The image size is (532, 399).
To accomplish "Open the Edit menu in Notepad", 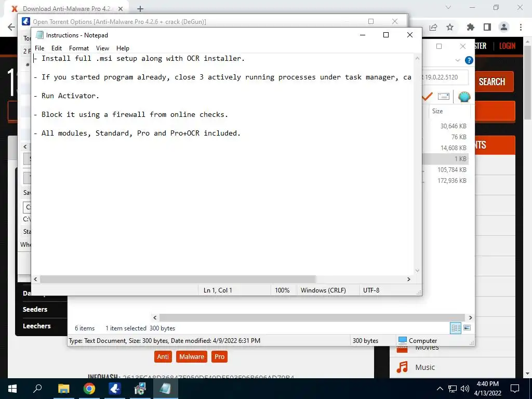I will [56, 48].
